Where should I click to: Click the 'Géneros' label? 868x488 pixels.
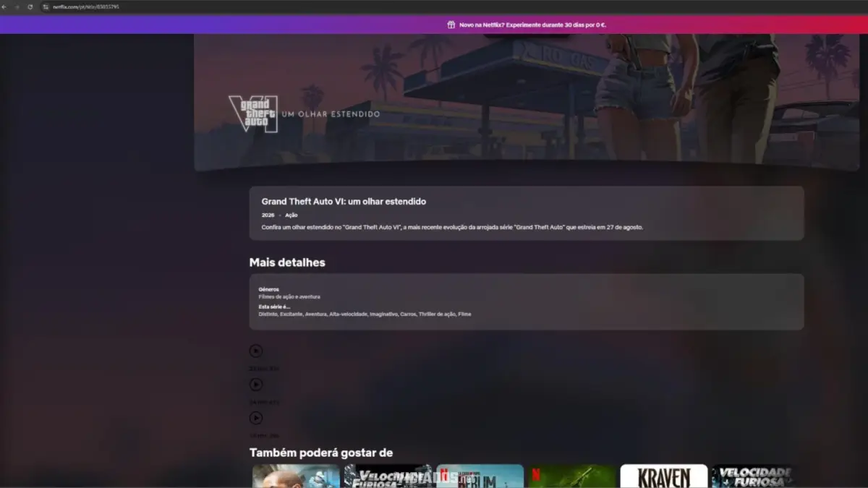pyautogui.click(x=268, y=289)
